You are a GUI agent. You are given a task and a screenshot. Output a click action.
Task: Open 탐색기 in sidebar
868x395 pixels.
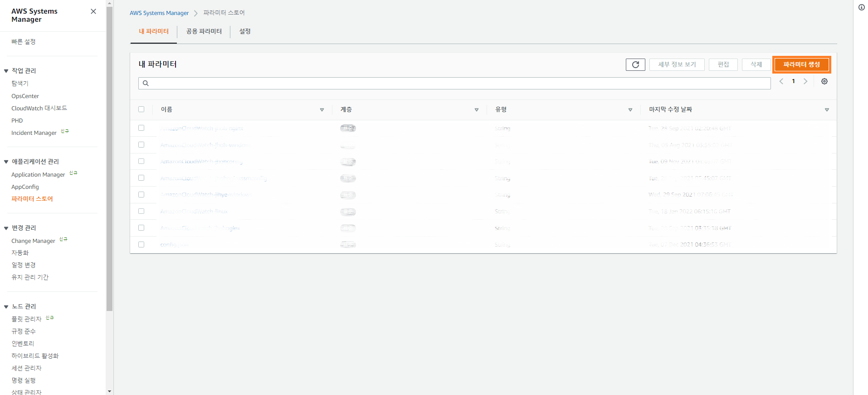point(20,84)
